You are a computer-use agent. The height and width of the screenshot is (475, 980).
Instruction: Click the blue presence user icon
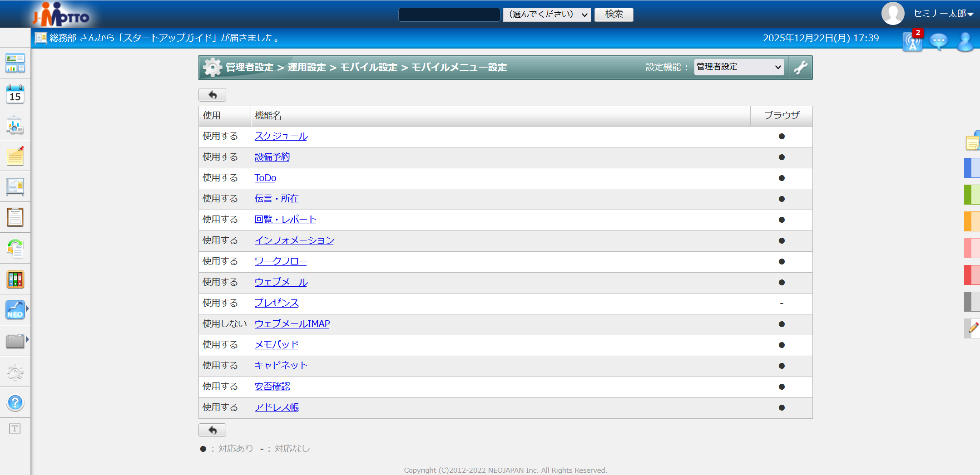coord(965,42)
